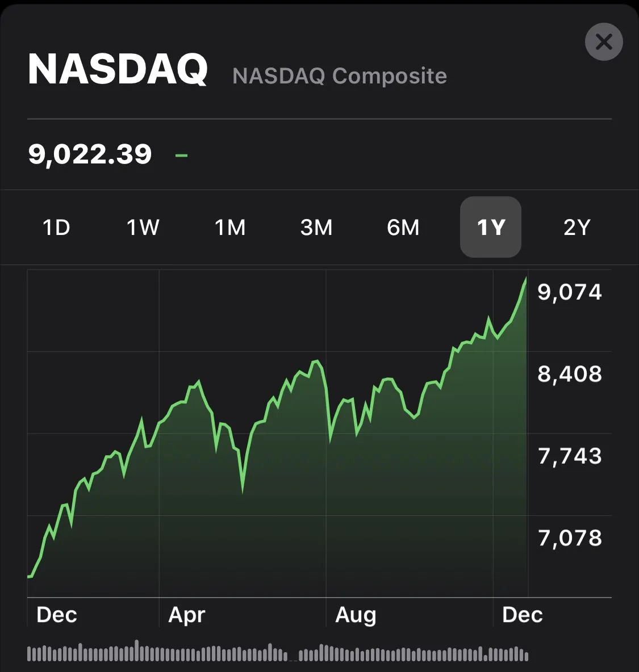
Task: Click the 7,078 axis label
Action: 570,538
